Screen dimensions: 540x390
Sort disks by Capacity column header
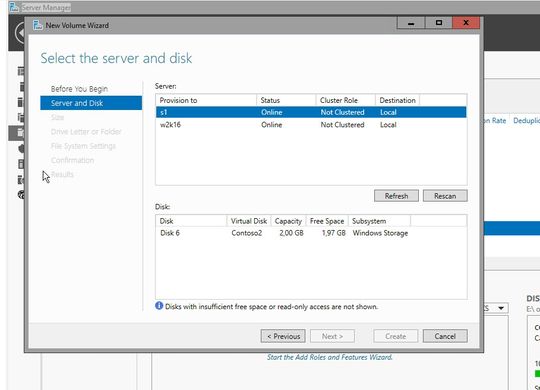click(288, 221)
